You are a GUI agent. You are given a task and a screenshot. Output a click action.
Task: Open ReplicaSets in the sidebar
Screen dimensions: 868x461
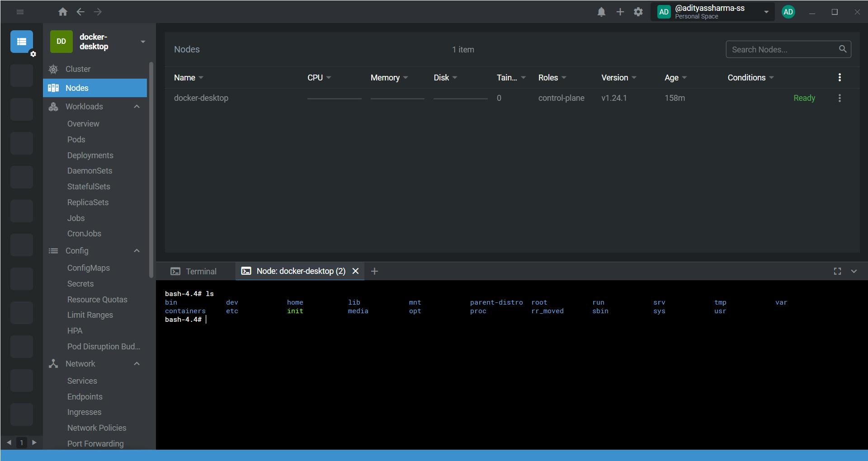(88, 202)
